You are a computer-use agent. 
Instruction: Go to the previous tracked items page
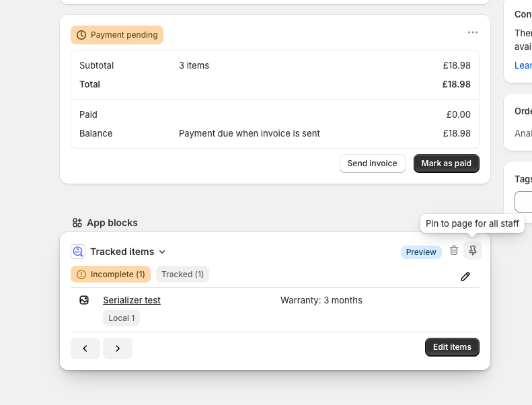85,348
